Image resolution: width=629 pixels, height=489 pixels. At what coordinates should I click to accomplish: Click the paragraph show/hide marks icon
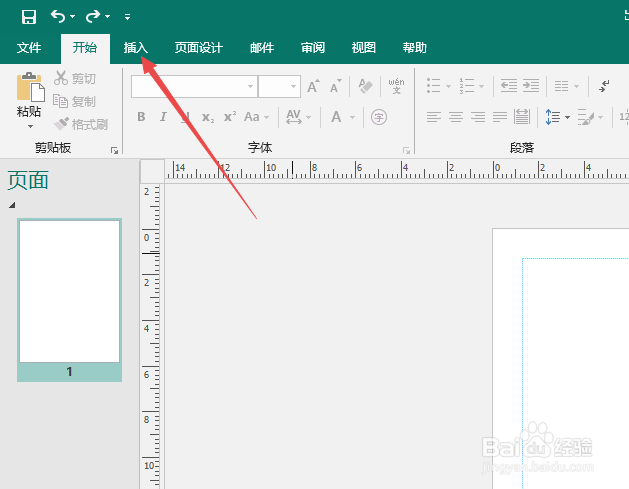[x=604, y=85]
